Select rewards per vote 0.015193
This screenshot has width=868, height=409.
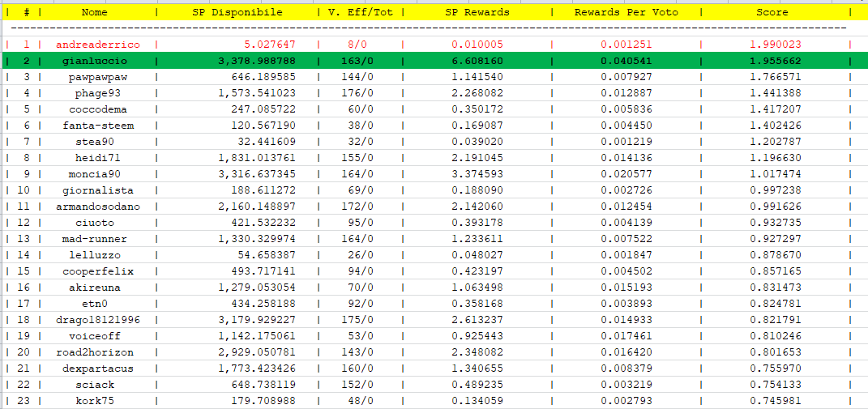[x=626, y=288]
